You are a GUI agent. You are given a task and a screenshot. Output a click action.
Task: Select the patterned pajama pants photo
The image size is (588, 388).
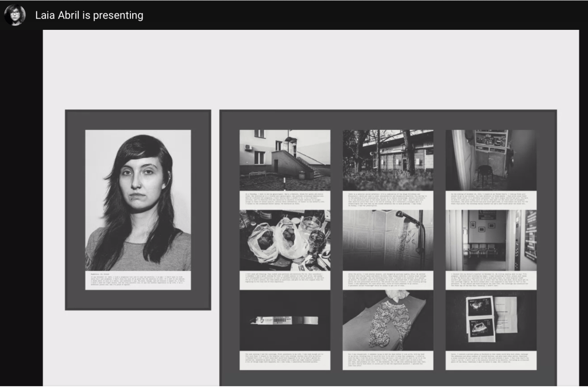tap(388, 320)
